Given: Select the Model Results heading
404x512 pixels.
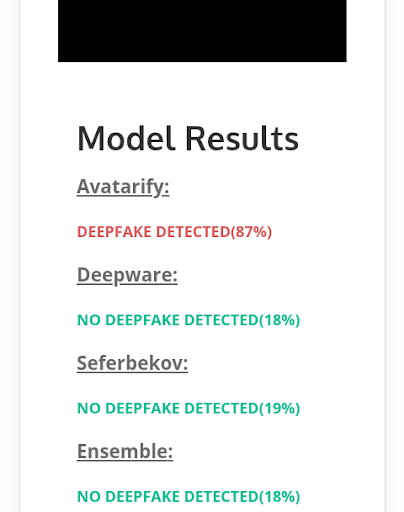Looking at the screenshot, I should pos(188,139).
